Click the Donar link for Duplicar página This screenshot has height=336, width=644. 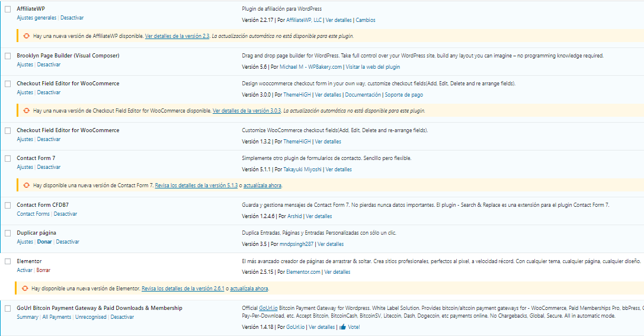click(44, 242)
